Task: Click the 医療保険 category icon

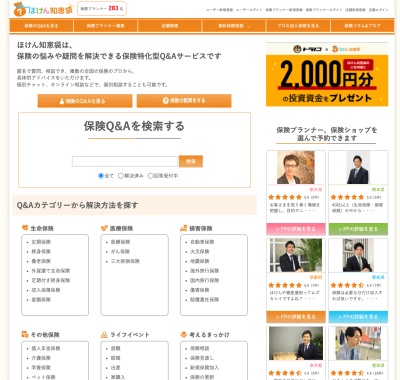Action: [104, 228]
